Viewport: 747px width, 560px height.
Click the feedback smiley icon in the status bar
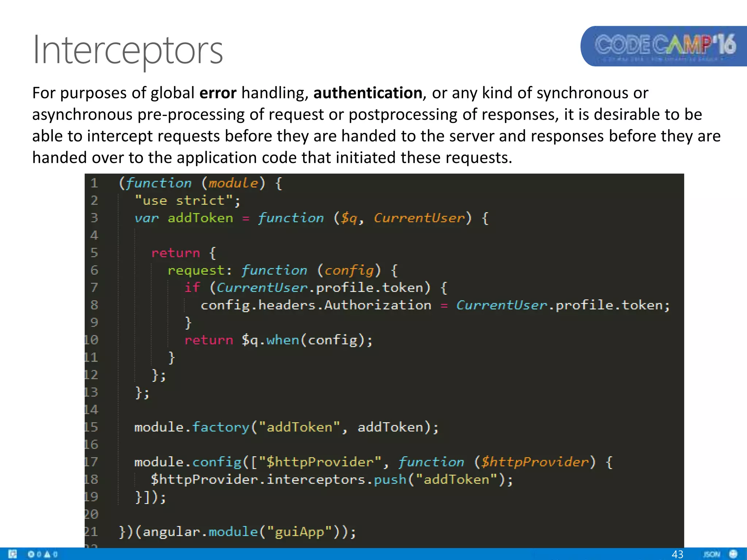pos(733,554)
